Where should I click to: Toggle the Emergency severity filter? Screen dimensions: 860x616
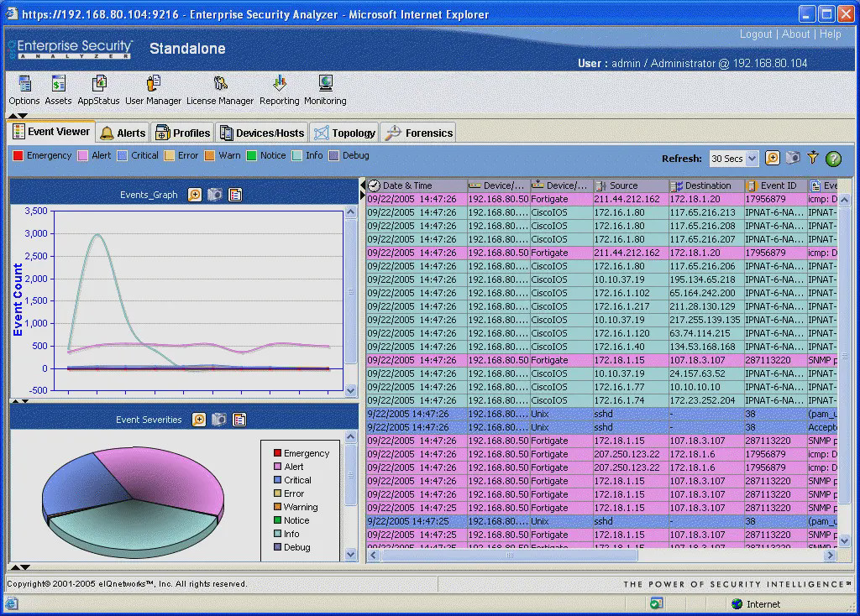pyautogui.click(x=18, y=155)
